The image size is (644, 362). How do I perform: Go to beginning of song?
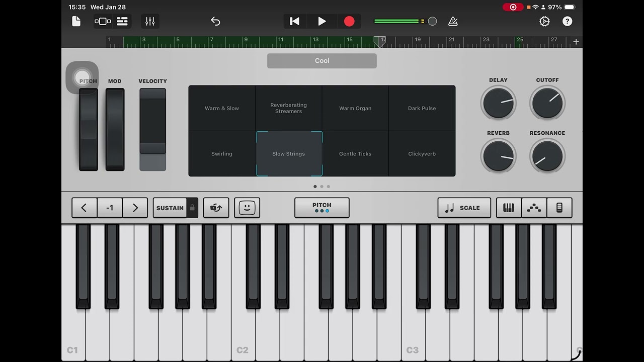point(295,21)
